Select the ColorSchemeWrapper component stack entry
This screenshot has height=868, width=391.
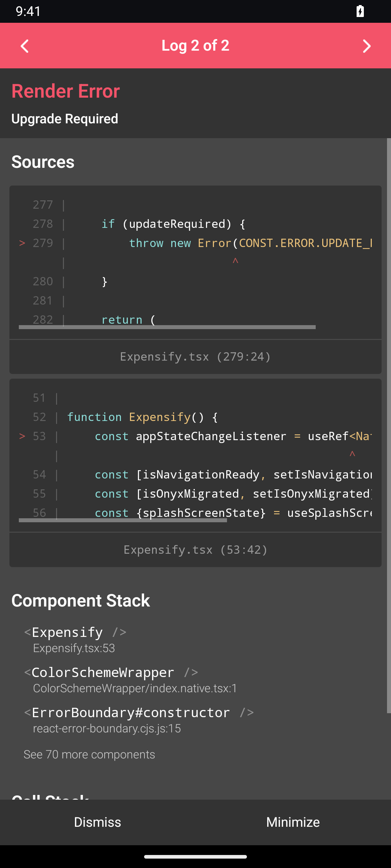point(130,680)
